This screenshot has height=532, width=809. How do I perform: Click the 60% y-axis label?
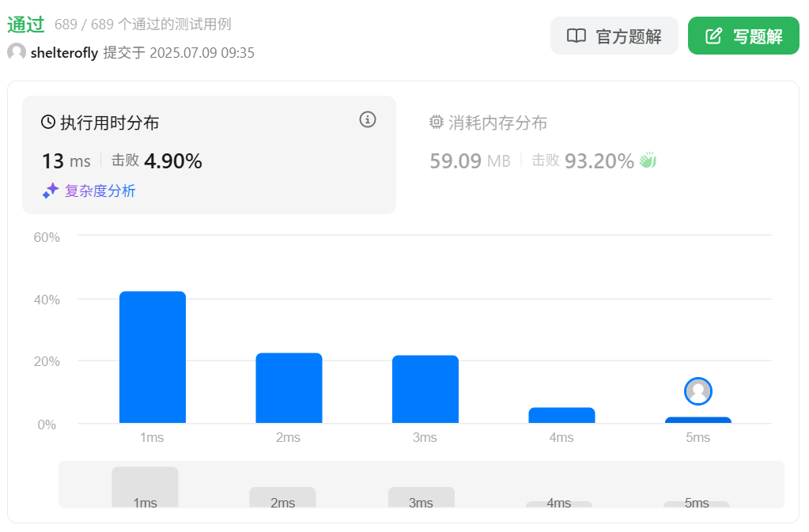(47, 237)
